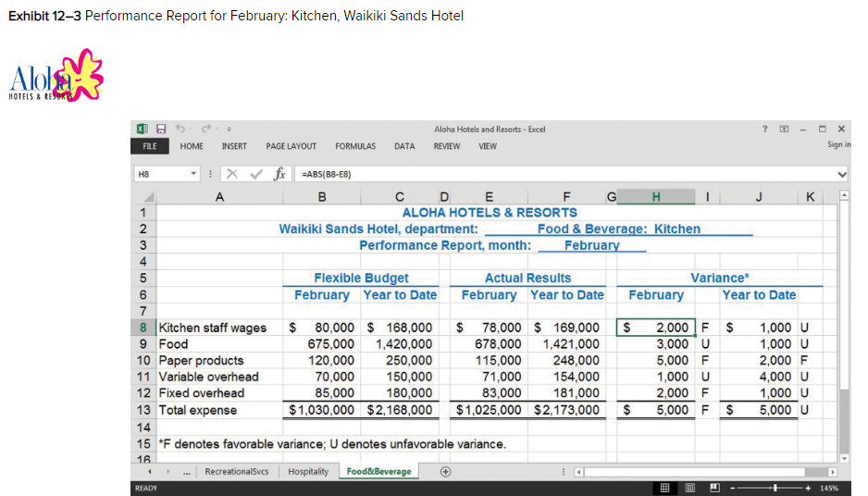
Task: Switch to the FORMULAS tab
Action: click(x=355, y=146)
